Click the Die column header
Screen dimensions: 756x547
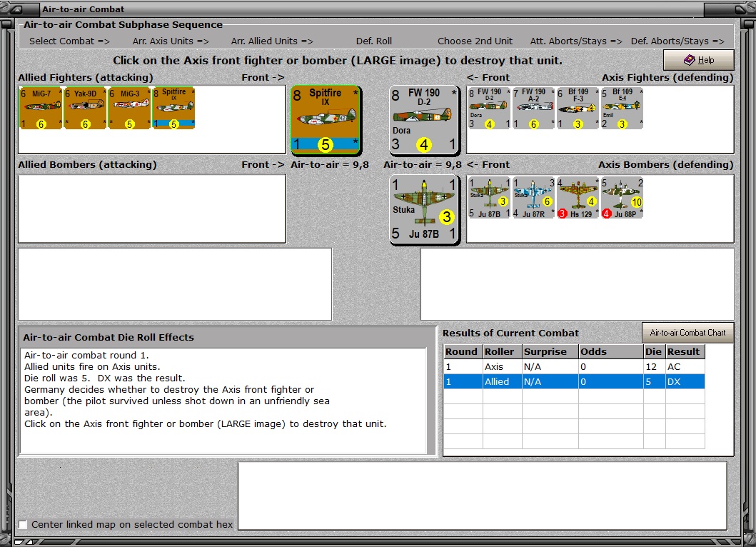[x=654, y=351]
